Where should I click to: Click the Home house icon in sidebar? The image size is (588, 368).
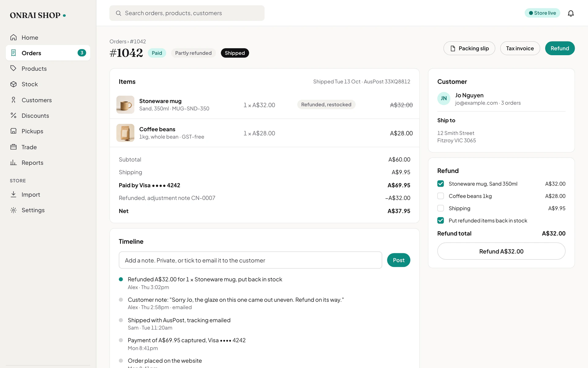pos(13,37)
